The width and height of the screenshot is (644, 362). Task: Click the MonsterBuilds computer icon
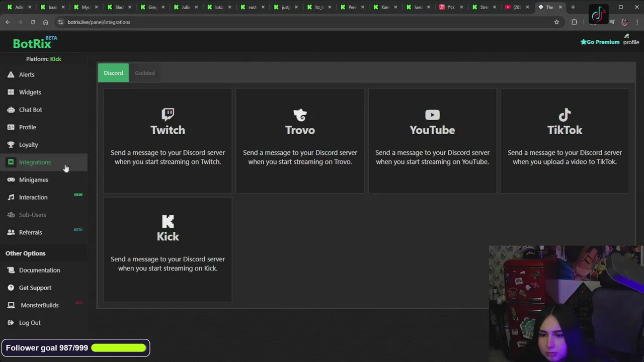point(11,305)
